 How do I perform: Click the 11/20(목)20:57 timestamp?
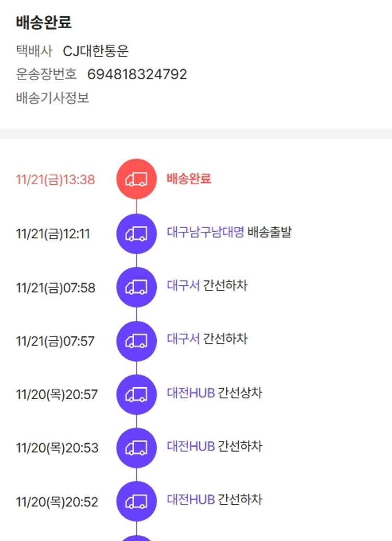click(x=56, y=395)
